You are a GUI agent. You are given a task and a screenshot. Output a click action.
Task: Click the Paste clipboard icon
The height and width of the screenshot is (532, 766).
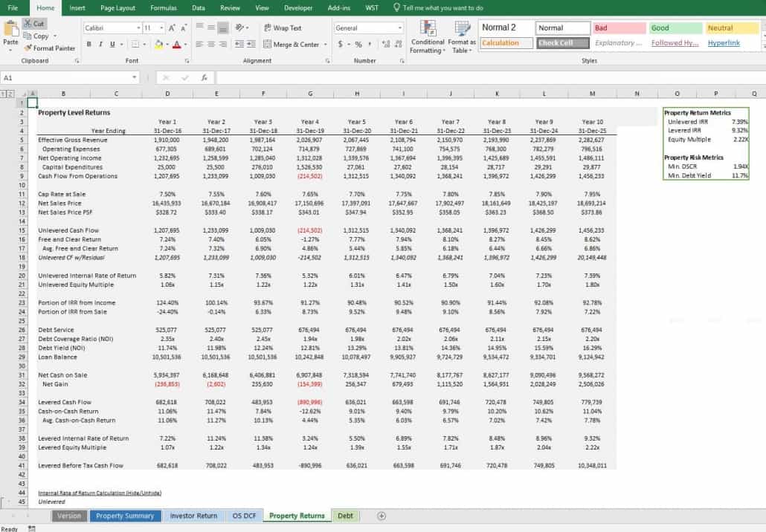point(10,29)
